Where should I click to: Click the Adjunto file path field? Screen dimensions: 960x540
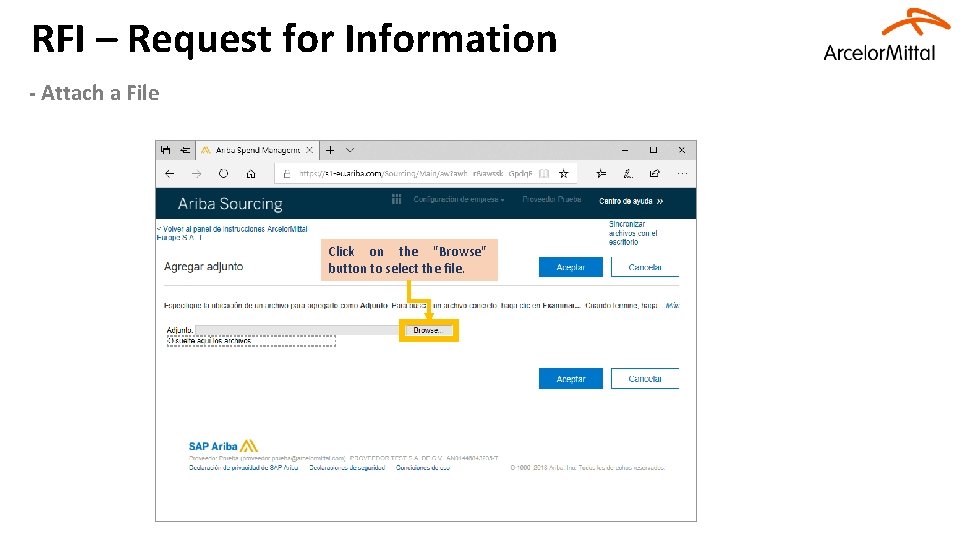tap(298, 330)
